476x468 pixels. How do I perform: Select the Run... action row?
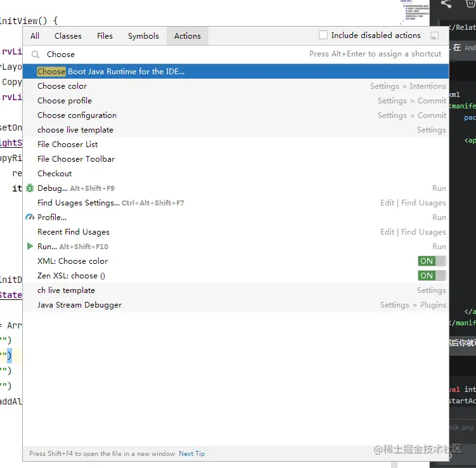click(x=236, y=246)
